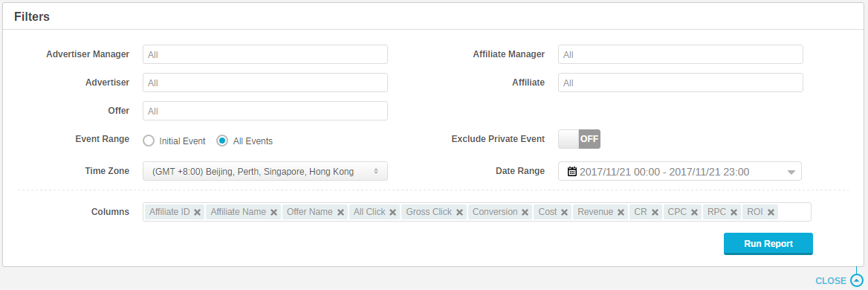Remove the Conversion column tag
Viewport: 868px width, 290px height.
click(x=525, y=213)
